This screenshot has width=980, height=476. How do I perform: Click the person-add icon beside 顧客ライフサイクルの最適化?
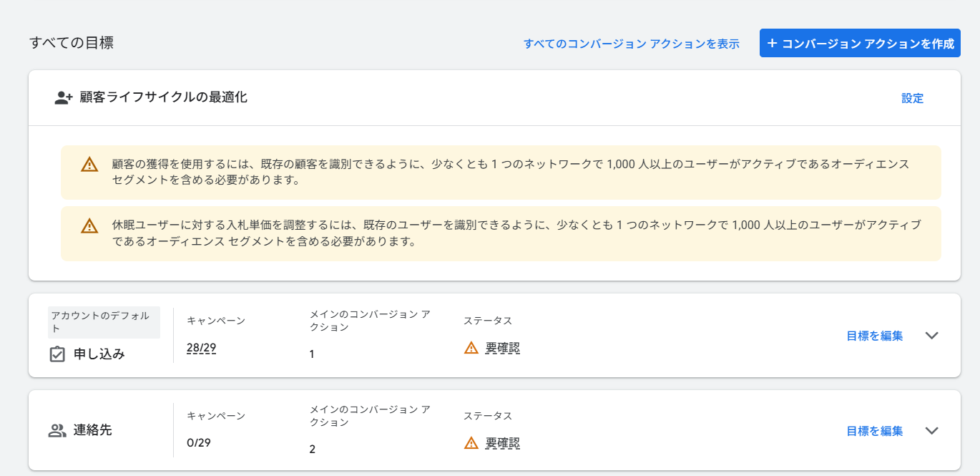click(x=64, y=98)
